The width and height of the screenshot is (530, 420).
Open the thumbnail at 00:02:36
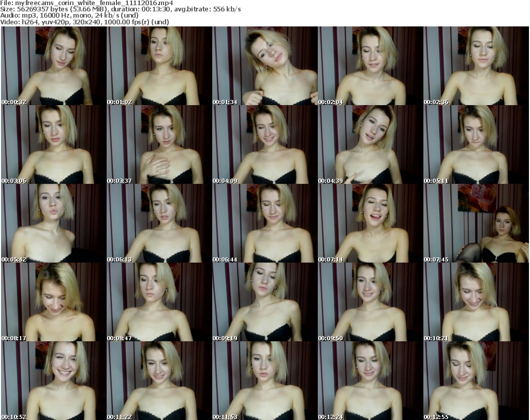(x=475, y=66)
